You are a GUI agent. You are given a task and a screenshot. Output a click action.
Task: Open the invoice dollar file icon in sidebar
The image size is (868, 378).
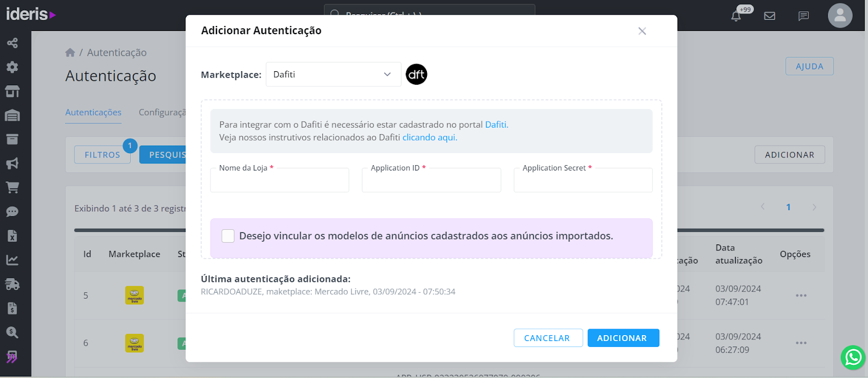[12, 308]
